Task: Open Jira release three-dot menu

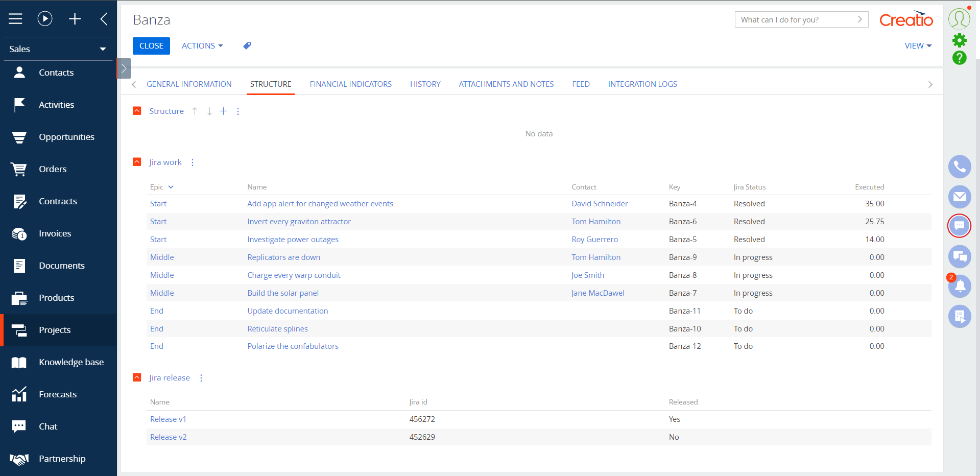Action: 201,378
